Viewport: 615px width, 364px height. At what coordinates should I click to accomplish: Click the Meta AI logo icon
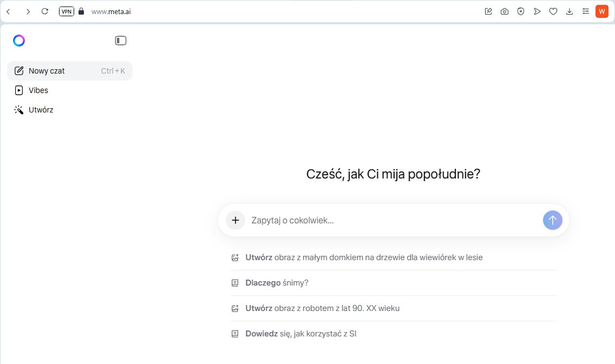19,41
